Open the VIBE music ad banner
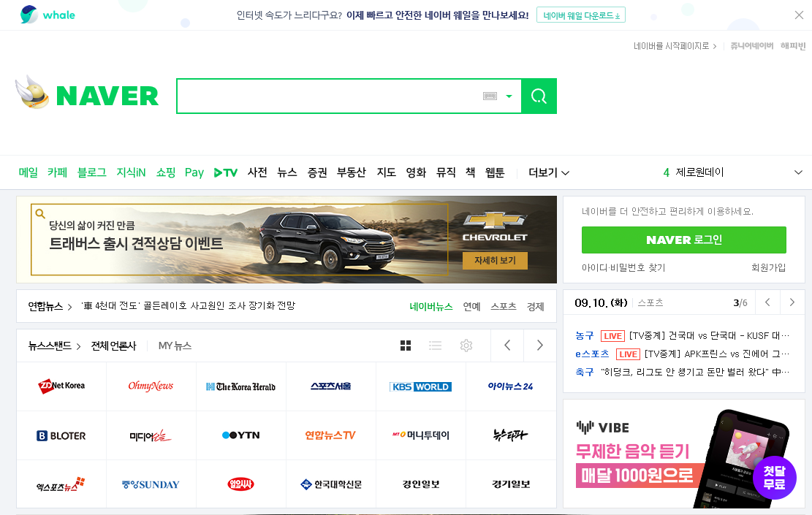The image size is (812, 515). tap(683, 454)
